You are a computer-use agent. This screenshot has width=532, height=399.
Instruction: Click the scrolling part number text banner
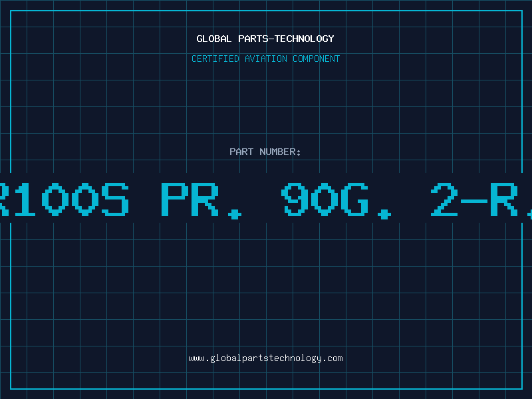(x=266, y=198)
